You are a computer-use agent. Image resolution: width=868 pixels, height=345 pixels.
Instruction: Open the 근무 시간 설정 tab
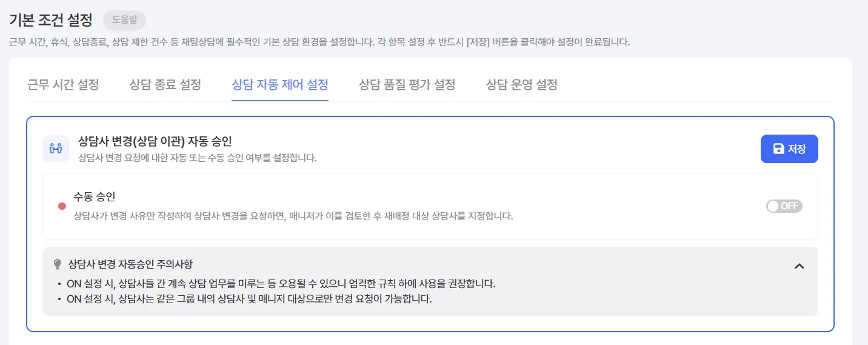63,84
